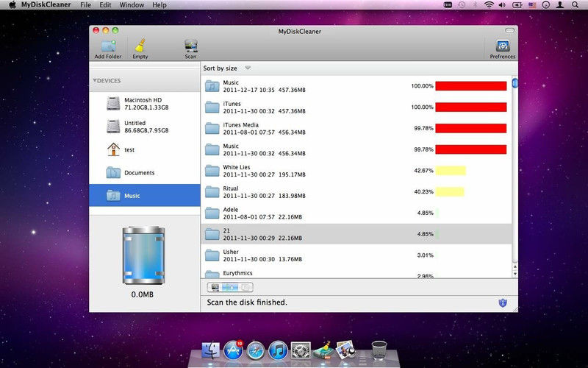The width and height of the screenshot is (588, 368).
Task: Open Trash in the Dock
Action: [379, 350]
